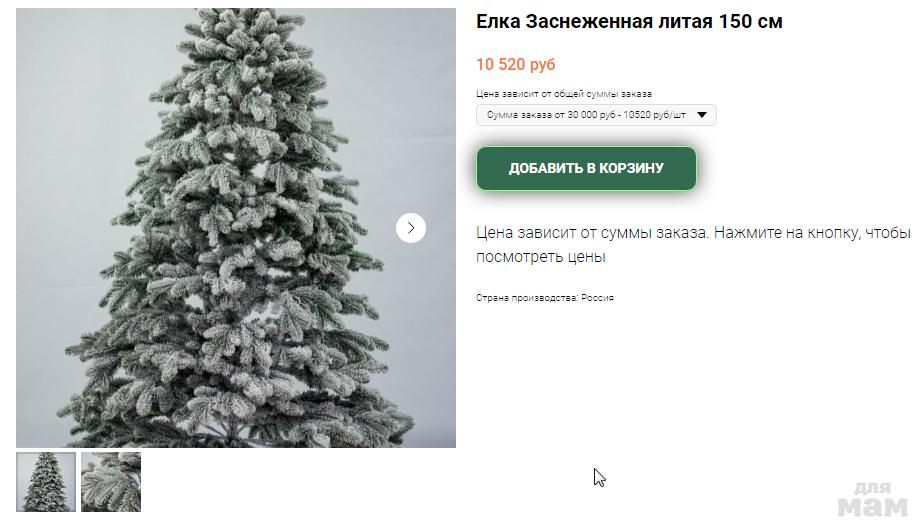Click the black triangle of the order sum selector
923x531 pixels.
pyautogui.click(x=702, y=115)
